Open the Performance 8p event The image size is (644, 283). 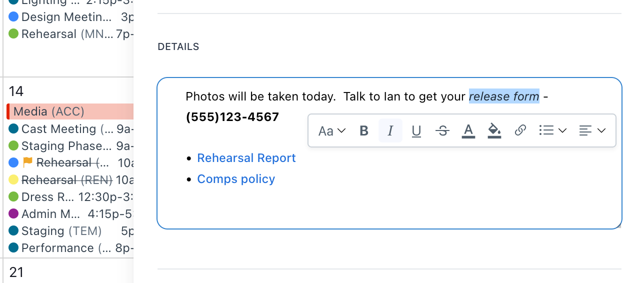coord(70,248)
